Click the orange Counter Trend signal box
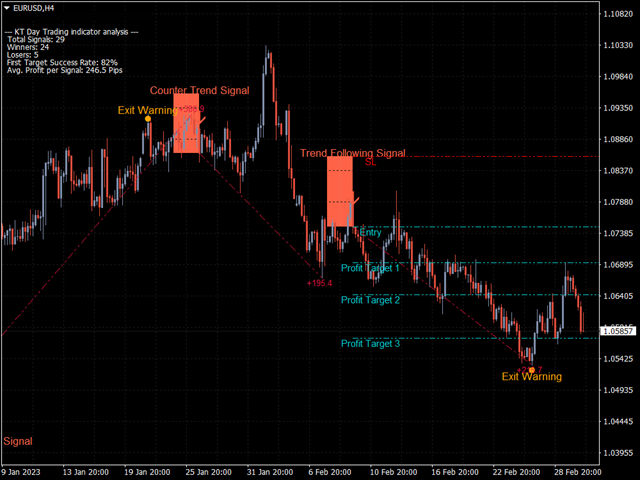 tap(186, 123)
